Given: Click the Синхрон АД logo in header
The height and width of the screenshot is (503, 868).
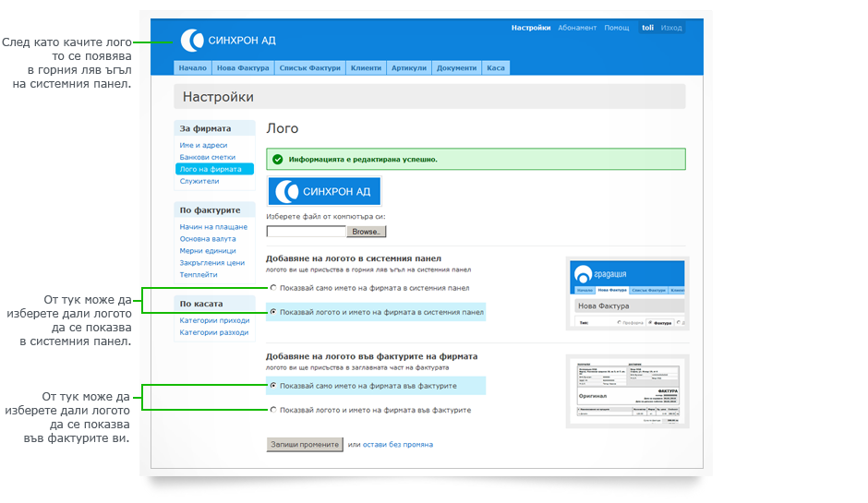Looking at the screenshot, I should 228,40.
